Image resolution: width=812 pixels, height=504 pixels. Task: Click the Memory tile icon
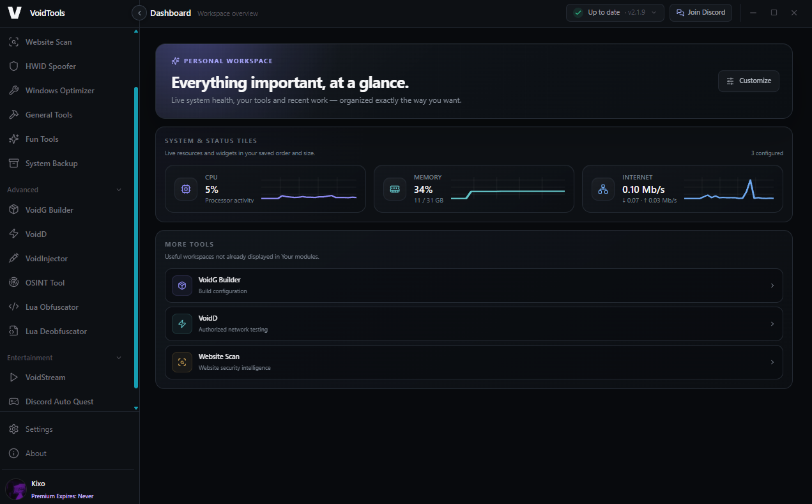(x=395, y=189)
